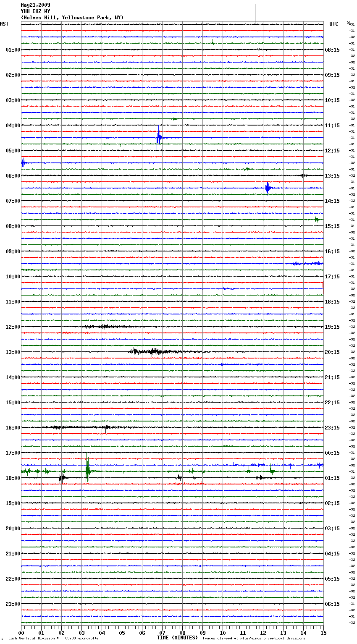Select the 17:00 MST hour label
357x644 pixels.
[x=13, y=453]
